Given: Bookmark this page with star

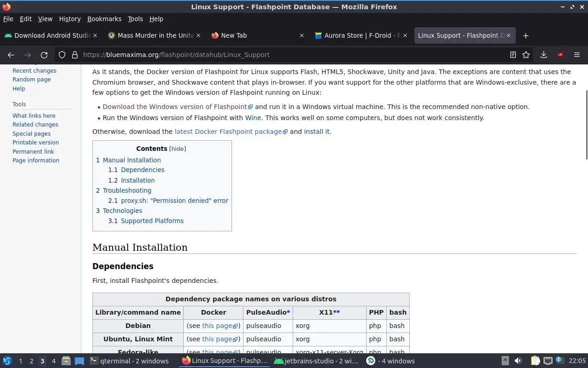Looking at the screenshot, I should (526, 55).
